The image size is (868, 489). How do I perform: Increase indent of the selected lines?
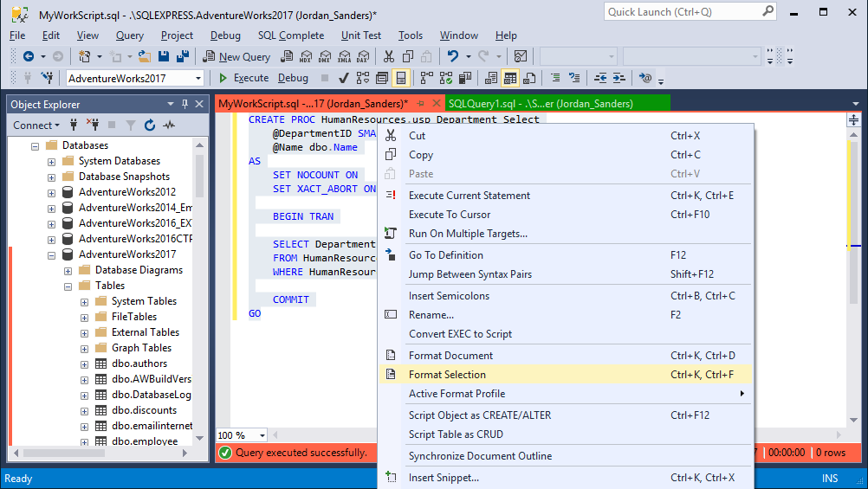[x=619, y=78]
